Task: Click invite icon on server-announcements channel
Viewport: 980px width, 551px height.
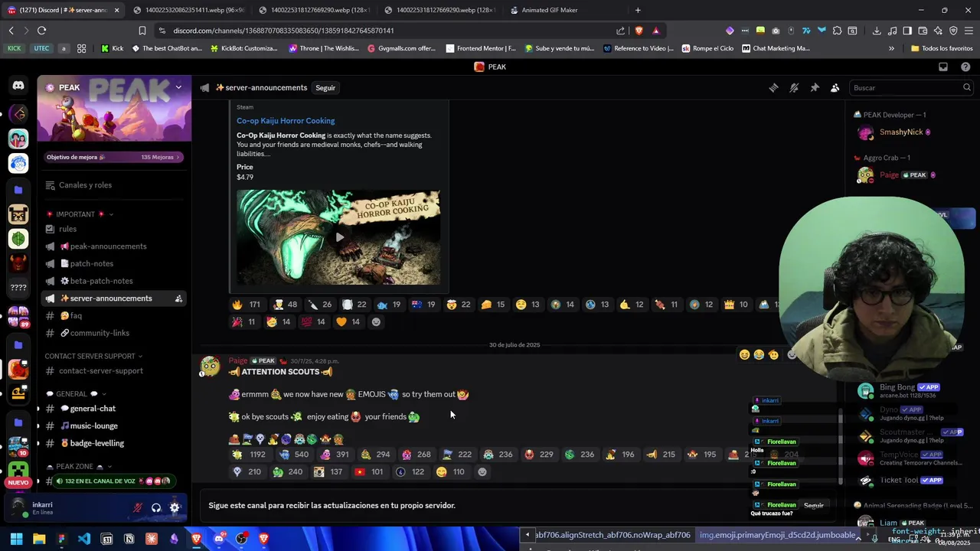Action: pos(178,298)
